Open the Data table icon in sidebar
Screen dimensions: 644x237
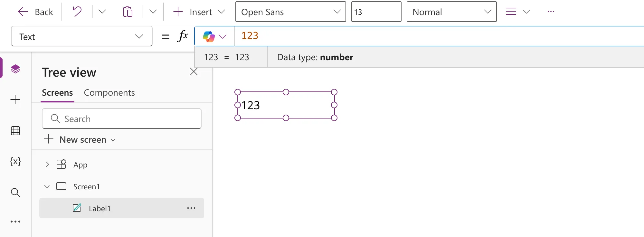pyautogui.click(x=15, y=131)
